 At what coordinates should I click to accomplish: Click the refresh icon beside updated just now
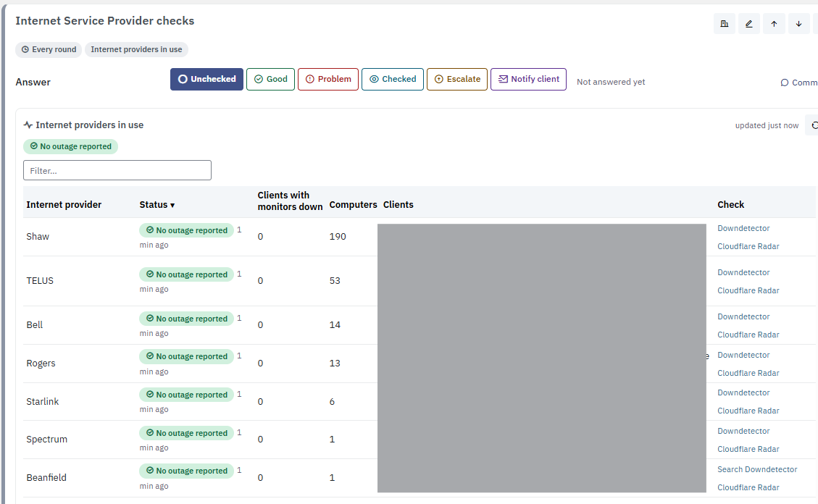pos(814,125)
